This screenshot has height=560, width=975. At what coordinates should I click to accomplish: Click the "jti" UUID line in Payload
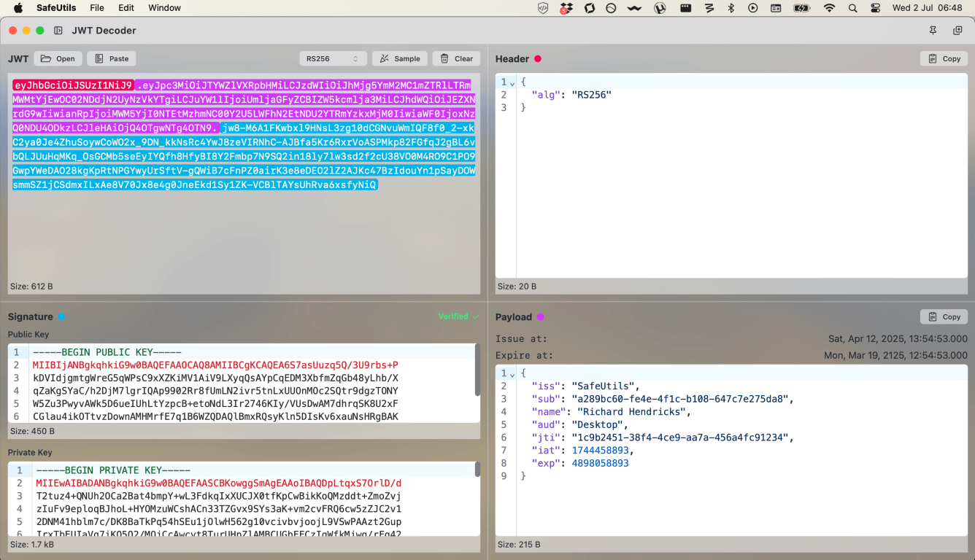tap(663, 437)
